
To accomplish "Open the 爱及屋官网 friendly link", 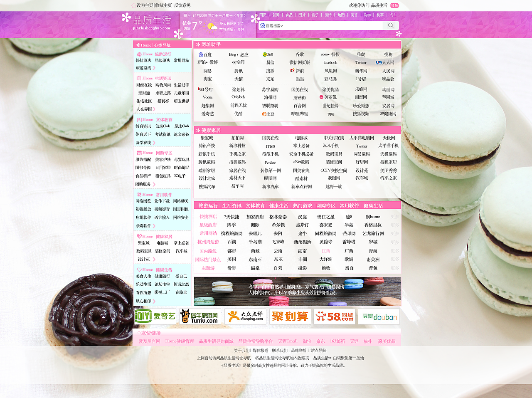I will [x=150, y=341].
